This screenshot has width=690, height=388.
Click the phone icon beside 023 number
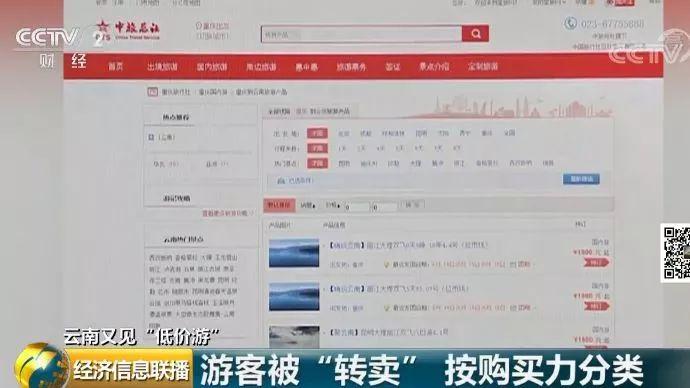570,23
